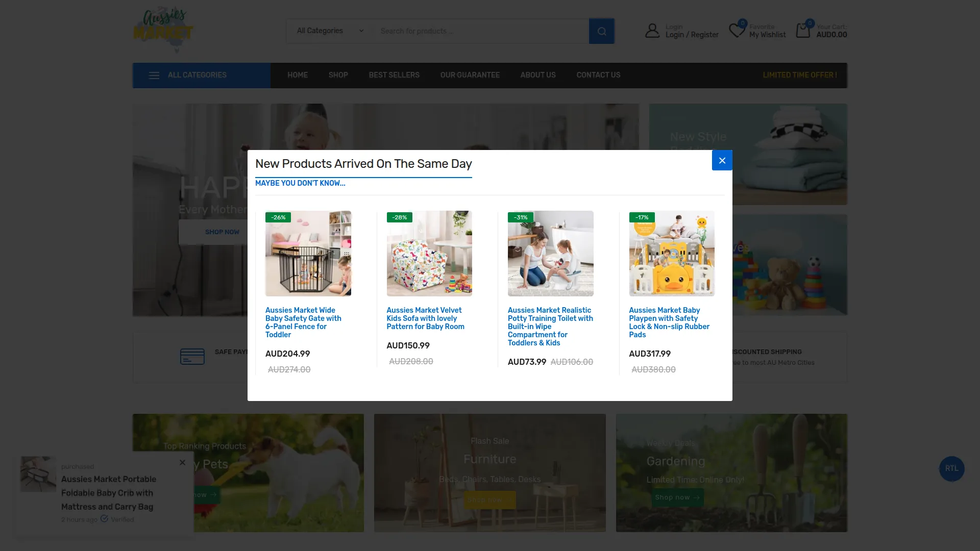This screenshot has width=980, height=551.
Task: Open the Baby Safety Gate product title
Action: click(303, 322)
